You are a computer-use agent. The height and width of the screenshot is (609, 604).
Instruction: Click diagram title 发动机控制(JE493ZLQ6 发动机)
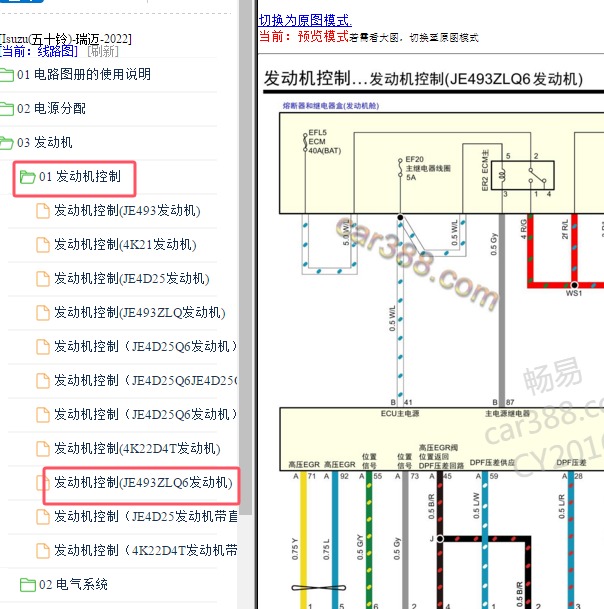pyautogui.click(x=476, y=79)
